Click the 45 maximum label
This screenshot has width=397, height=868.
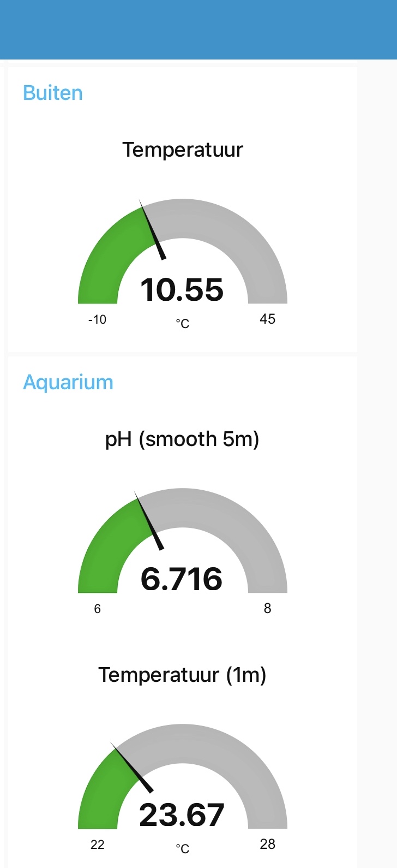267,319
